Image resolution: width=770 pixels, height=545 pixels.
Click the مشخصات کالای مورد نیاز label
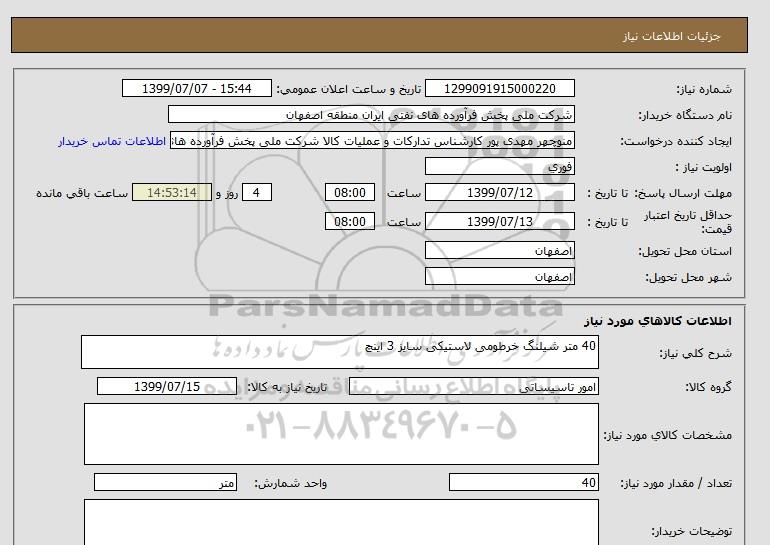668,436
